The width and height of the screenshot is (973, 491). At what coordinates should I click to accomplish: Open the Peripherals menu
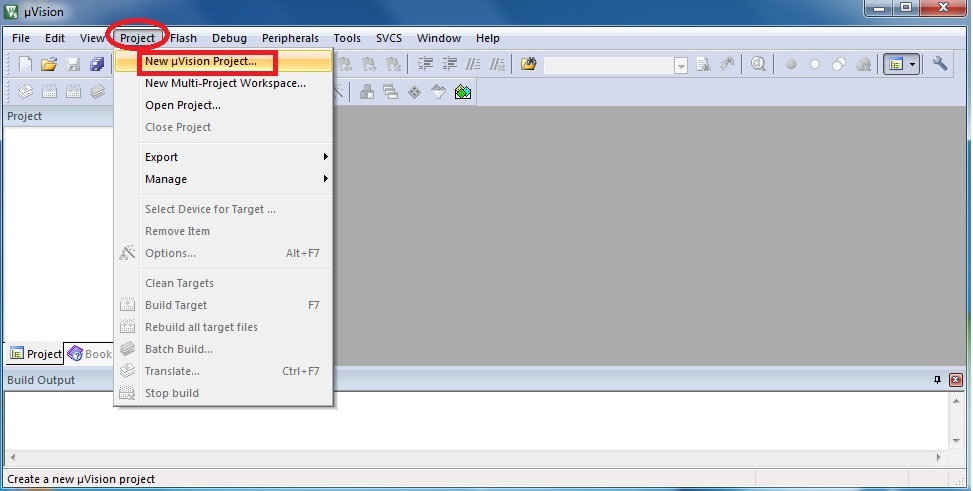coord(290,38)
